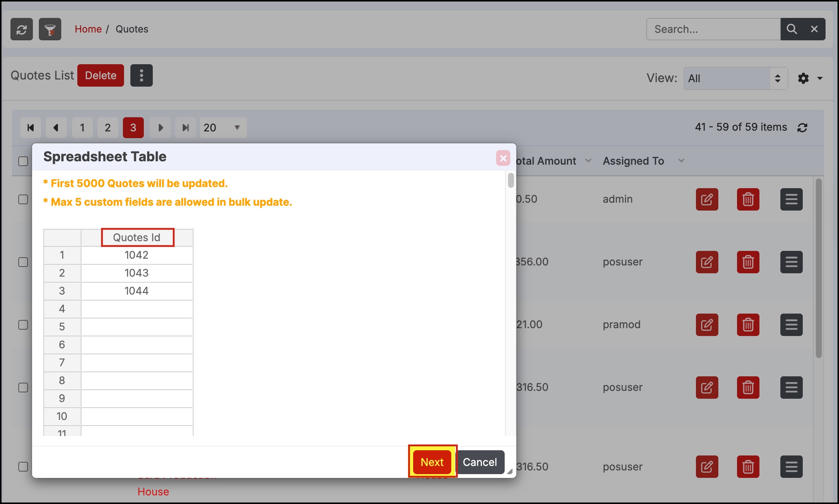Go to the first page of results

(31, 128)
